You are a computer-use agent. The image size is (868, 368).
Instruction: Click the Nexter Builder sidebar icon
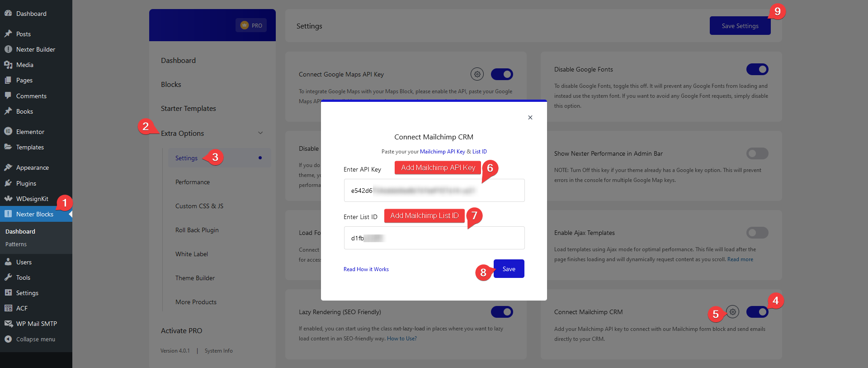coord(8,49)
